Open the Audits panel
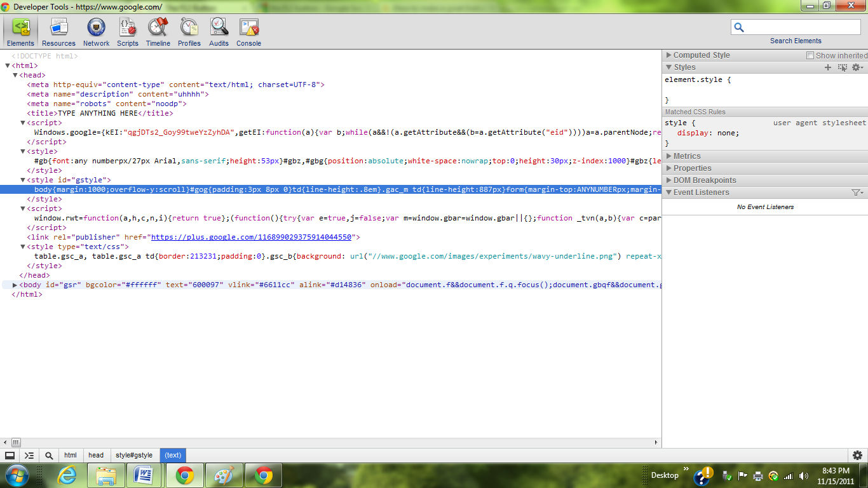This screenshot has height=488, width=868. 219,32
